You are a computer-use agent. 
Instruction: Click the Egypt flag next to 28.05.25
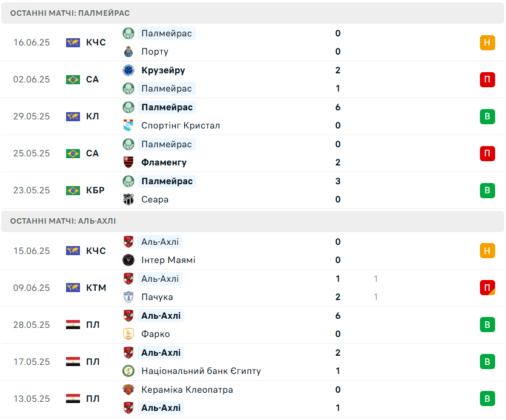point(73,325)
